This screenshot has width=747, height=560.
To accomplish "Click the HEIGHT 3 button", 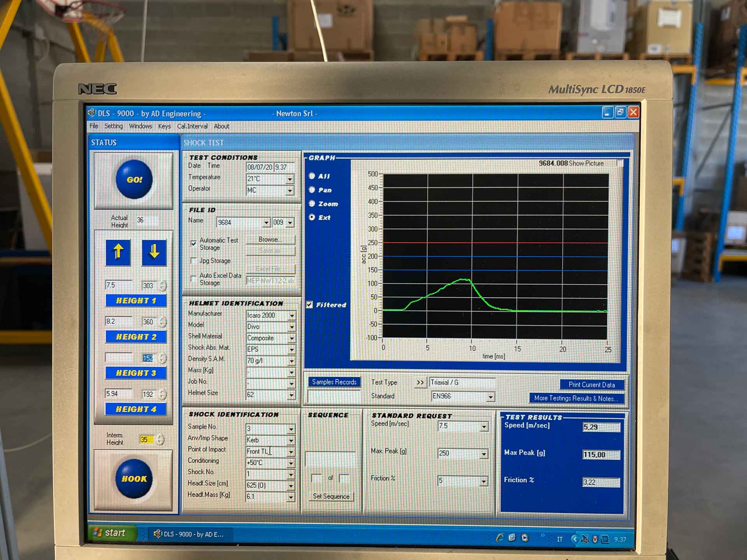I will pyautogui.click(x=136, y=373).
